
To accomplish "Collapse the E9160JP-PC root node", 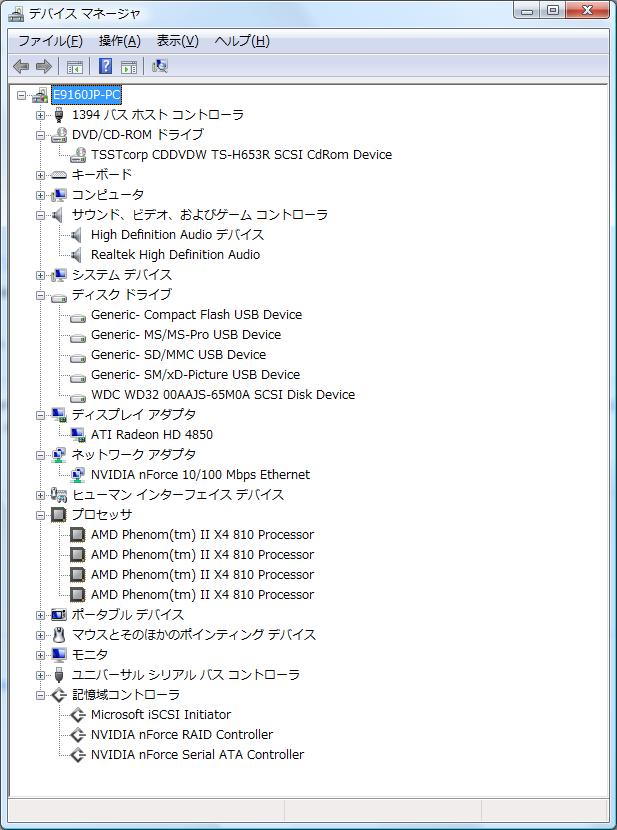I will 21,95.
